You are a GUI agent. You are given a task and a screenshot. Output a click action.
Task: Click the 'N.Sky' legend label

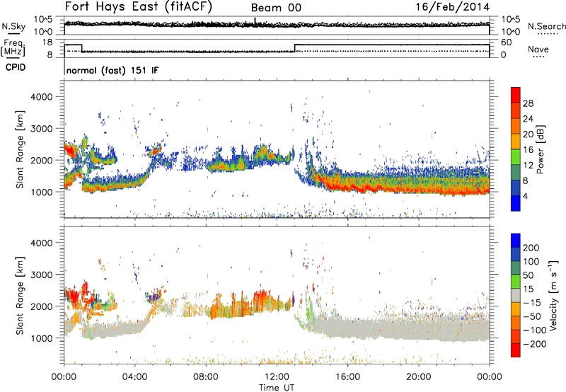click(x=13, y=26)
